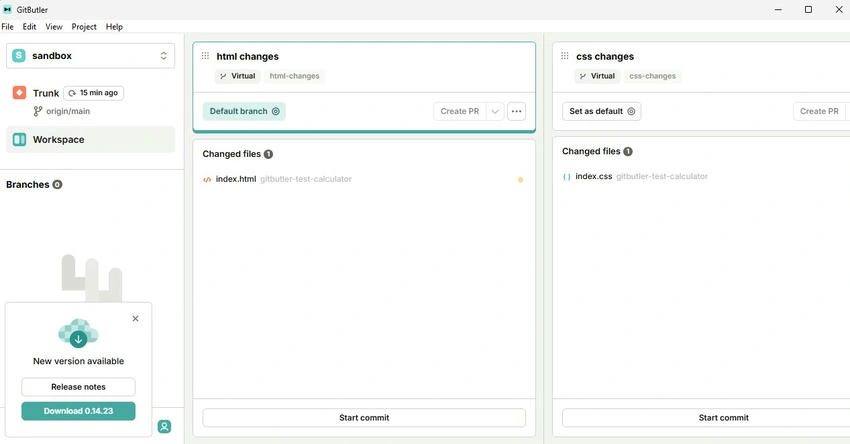Click the Trunk icon in sidebar
Viewport: 850px width, 444px height.
(x=19, y=93)
